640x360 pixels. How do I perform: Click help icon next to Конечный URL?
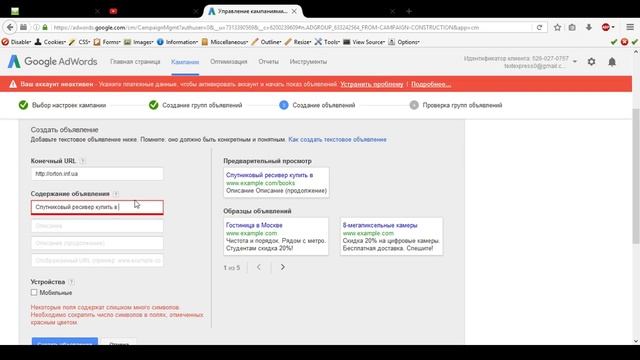[x=82, y=161]
